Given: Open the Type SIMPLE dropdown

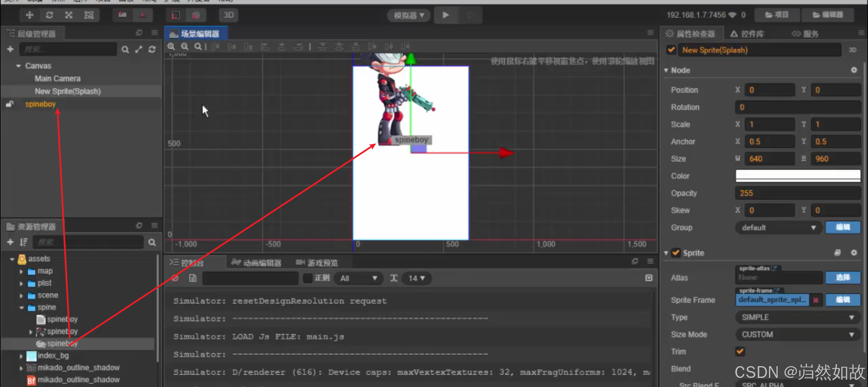Looking at the screenshot, I should pyautogui.click(x=798, y=317).
